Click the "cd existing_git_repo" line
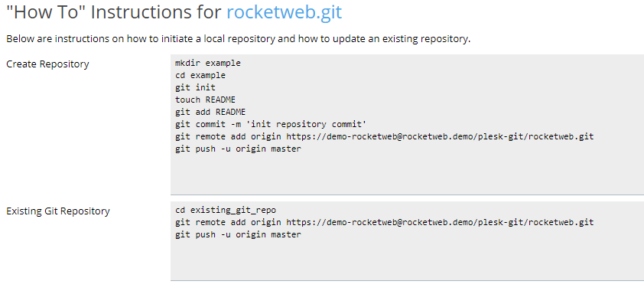The image size is (644, 291). [x=226, y=211]
